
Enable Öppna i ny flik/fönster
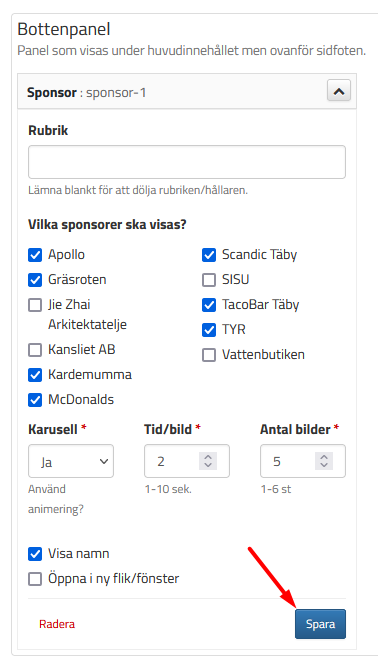pos(35,579)
